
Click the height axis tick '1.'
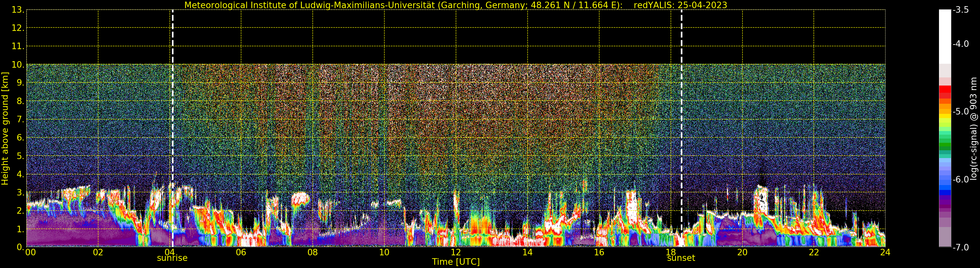click(x=21, y=229)
